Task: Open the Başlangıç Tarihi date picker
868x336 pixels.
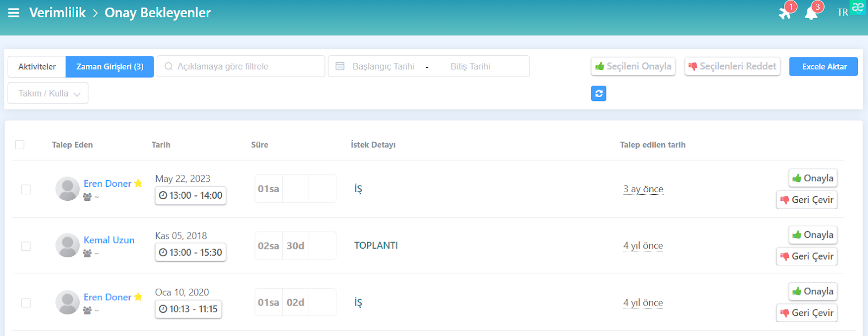Action: 383,66
